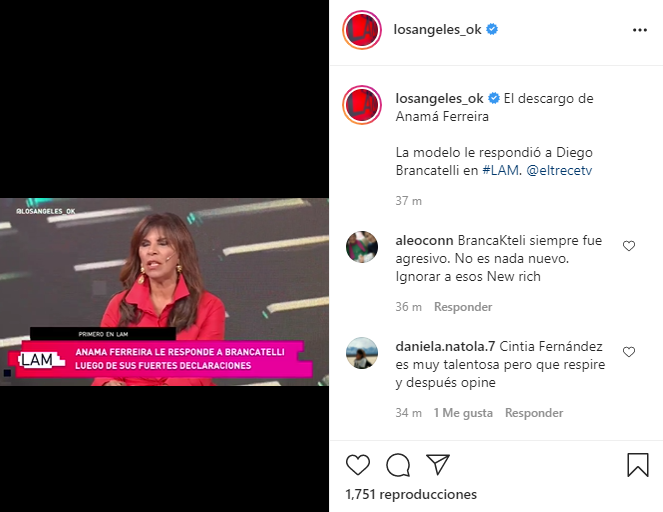Like daniela.natola.7's comment with the heart
Viewport: 663px width, 512px height.
(629, 352)
